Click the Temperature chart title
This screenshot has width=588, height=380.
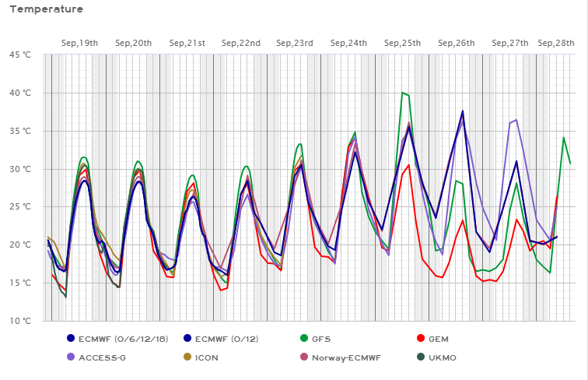point(47,9)
